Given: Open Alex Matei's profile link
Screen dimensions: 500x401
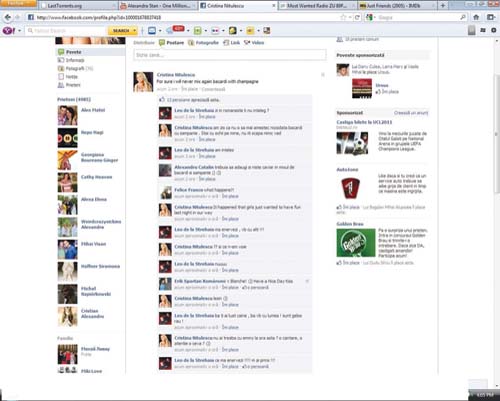Looking at the screenshot, I should (x=93, y=110).
